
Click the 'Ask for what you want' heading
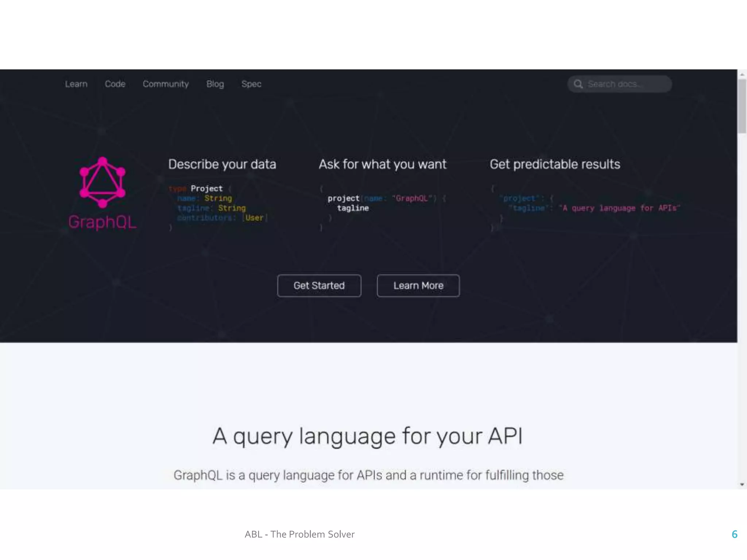tap(383, 164)
